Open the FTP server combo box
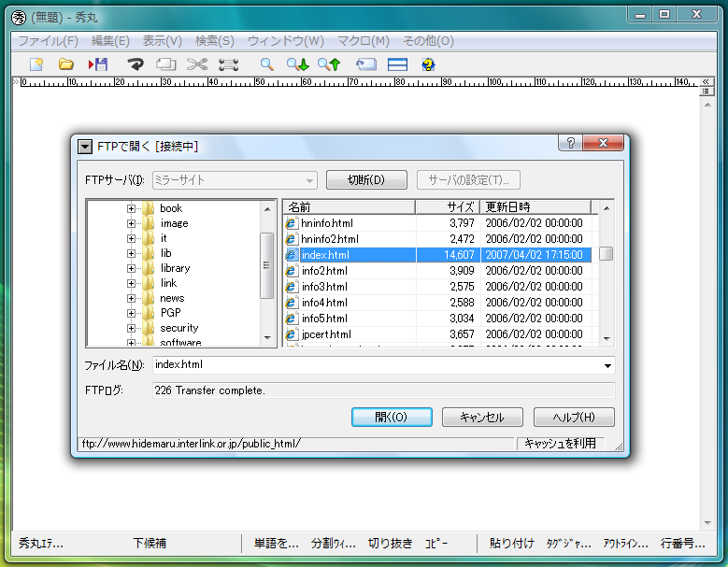Image resolution: width=728 pixels, height=567 pixels. pyautogui.click(x=235, y=180)
